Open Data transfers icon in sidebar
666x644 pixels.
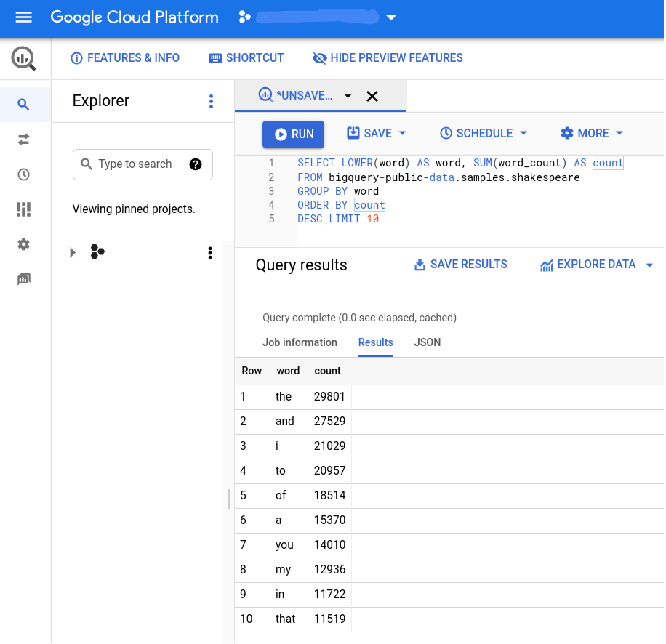(24, 140)
